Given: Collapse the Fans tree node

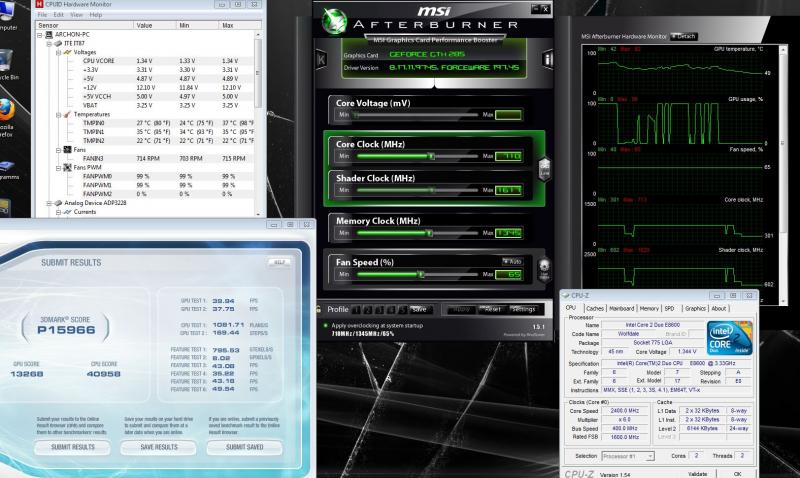Looking at the screenshot, I should coord(58,150).
